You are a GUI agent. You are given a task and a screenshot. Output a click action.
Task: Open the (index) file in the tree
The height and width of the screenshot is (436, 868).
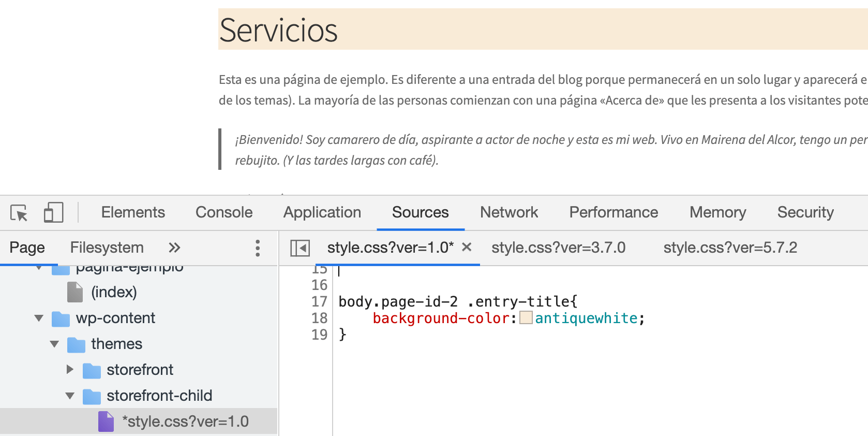(x=114, y=292)
